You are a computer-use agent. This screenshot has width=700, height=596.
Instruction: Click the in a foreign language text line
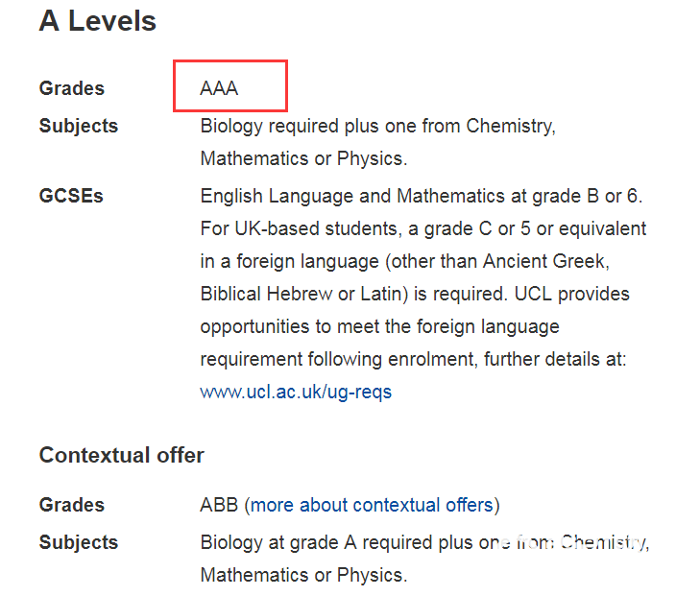point(405,261)
